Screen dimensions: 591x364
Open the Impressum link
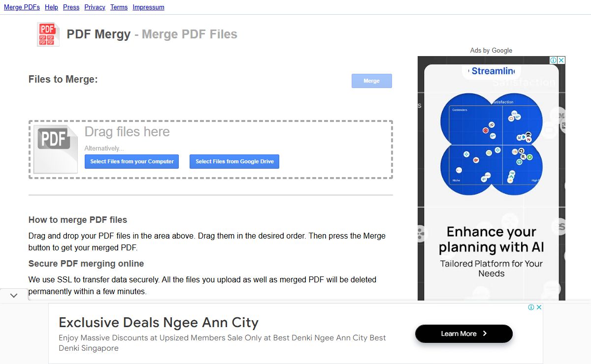coord(149,7)
